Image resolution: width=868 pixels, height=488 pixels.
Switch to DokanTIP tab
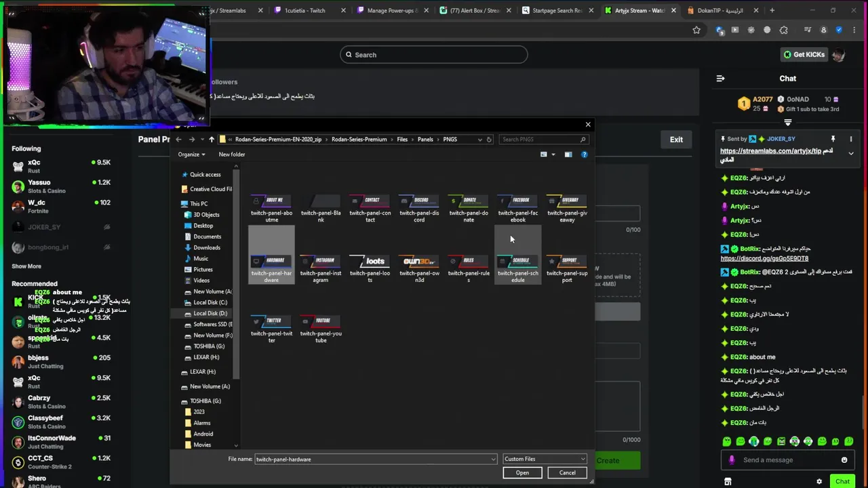[x=724, y=10]
